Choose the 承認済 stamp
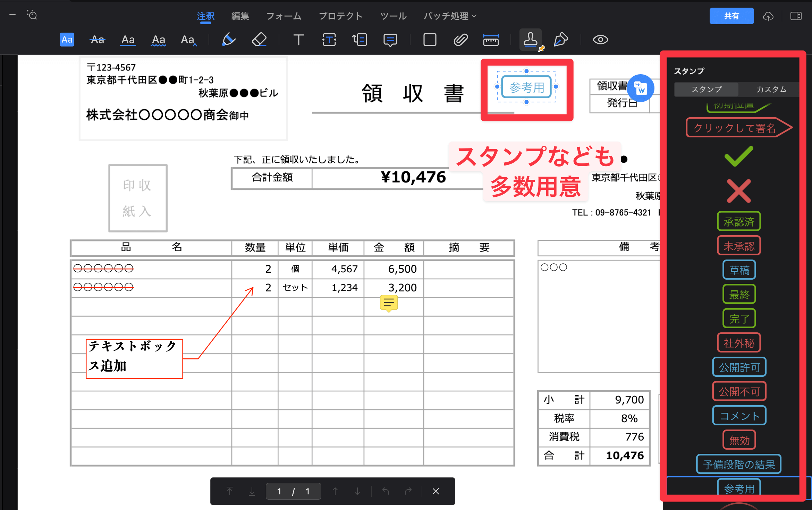This screenshot has height=510, width=812. [739, 222]
